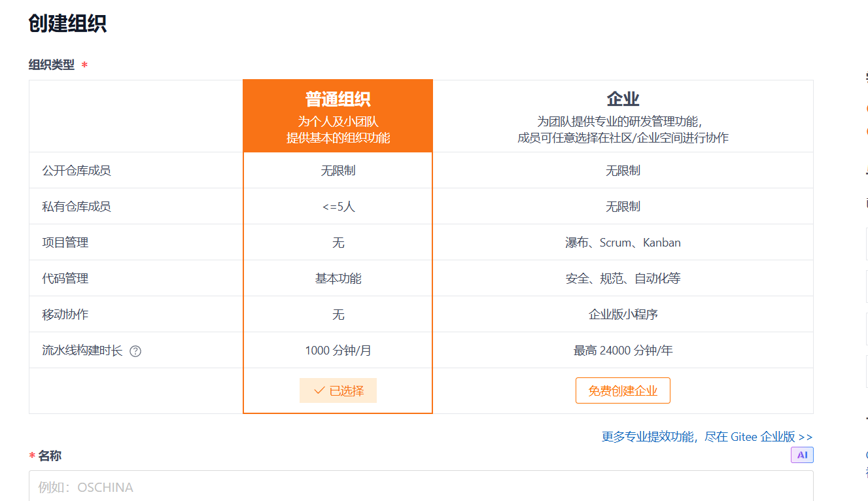Viewport: 868px width, 501px height.
Task: Click the 流水线构建时长 row label
Action: (82, 351)
